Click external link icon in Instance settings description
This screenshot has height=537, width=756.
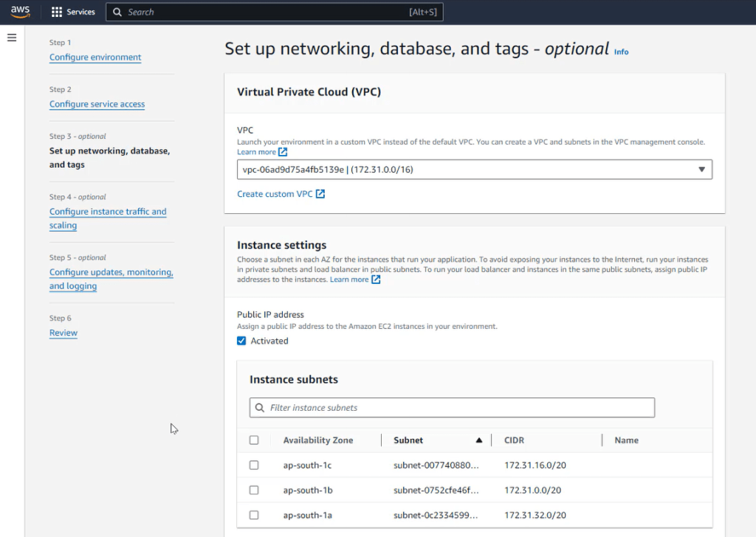pos(376,280)
